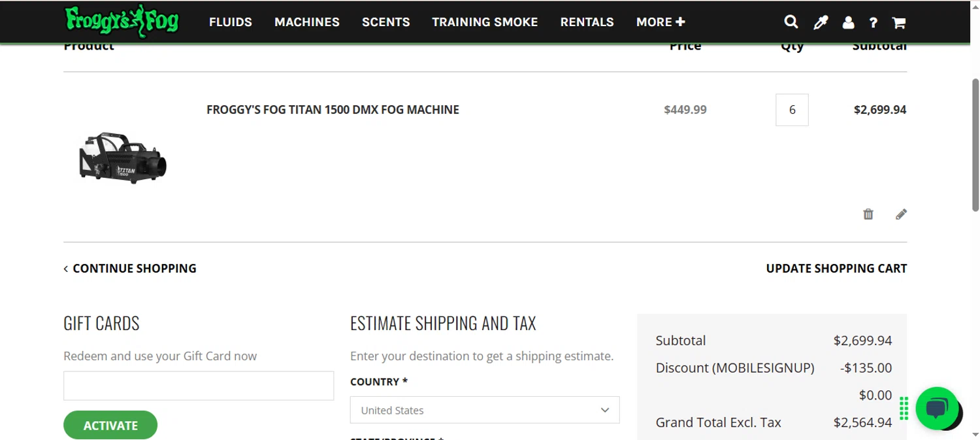Click the question mark help icon
Screen dimensions: 980x440
click(x=873, y=23)
